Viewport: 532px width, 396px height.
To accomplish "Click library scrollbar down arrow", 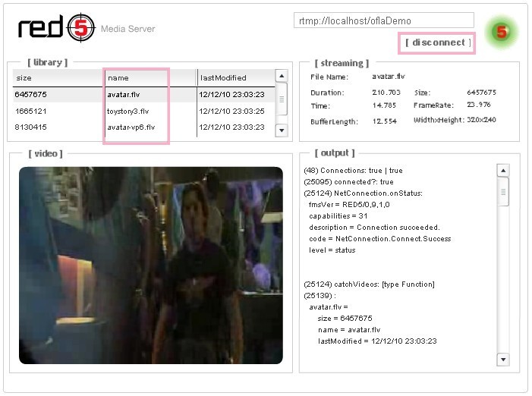I will pyautogui.click(x=282, y=130).
